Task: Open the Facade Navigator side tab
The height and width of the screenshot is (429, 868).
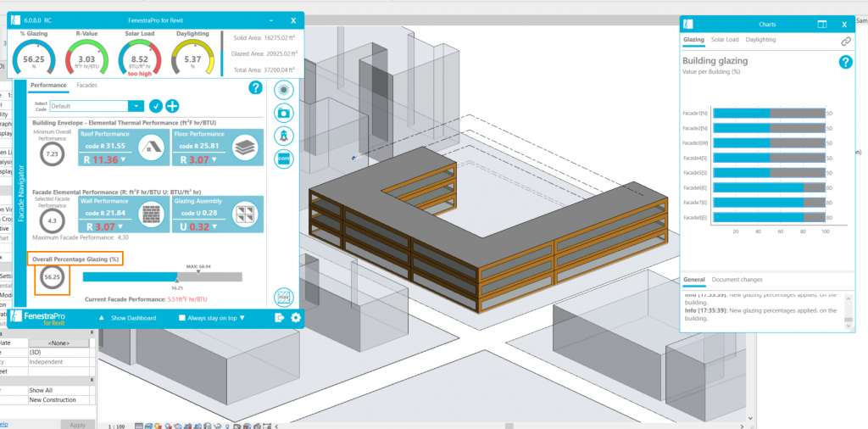Action: coord(20,192)
